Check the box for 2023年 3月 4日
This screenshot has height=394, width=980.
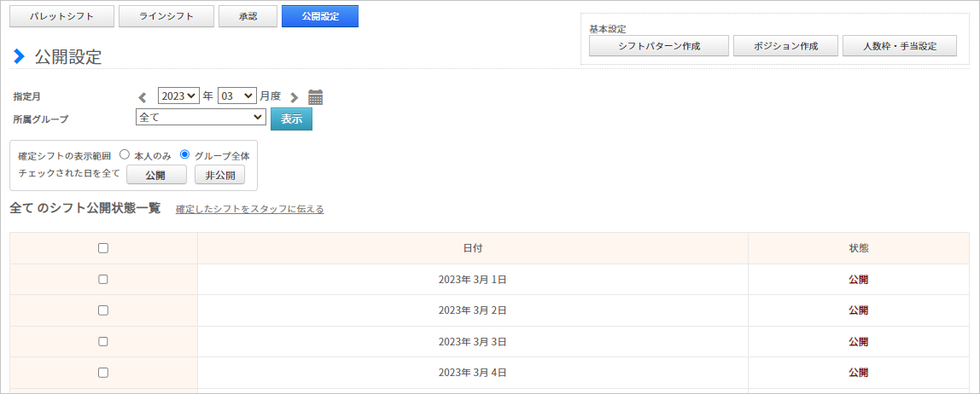point(103,373)
